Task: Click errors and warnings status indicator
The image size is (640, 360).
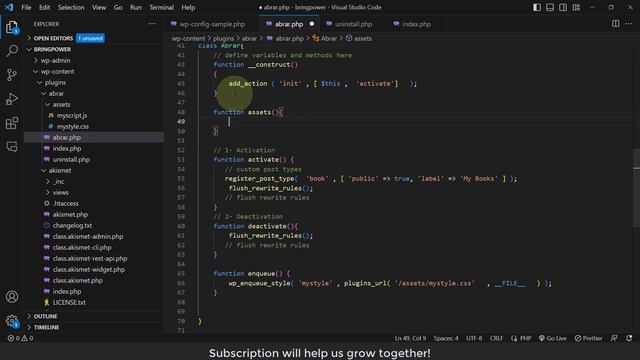Action: pos(20,338)
